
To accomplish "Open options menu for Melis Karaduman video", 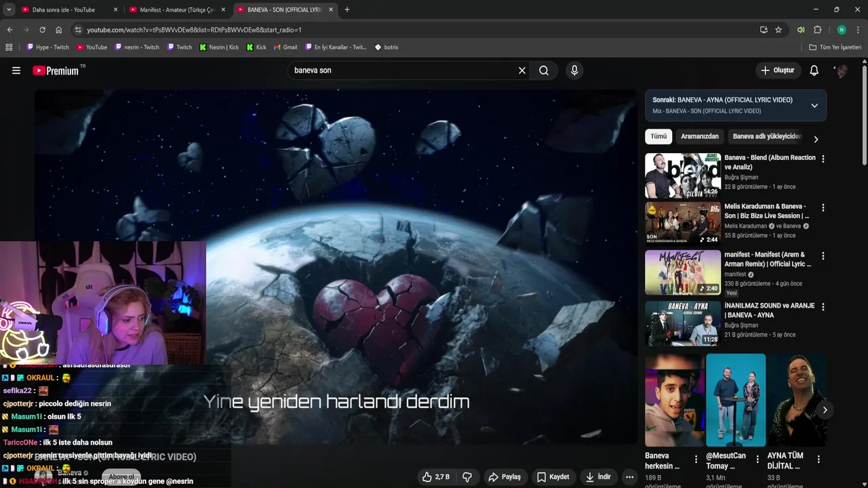I will pos(823,207).
